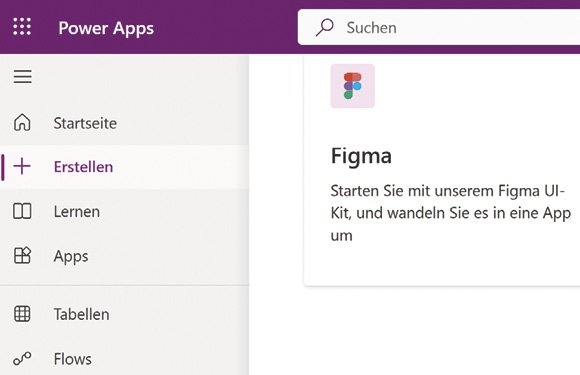Open the Apps grid icon
This screenshot has width=580, height=375.
click(x=22, y=255)
